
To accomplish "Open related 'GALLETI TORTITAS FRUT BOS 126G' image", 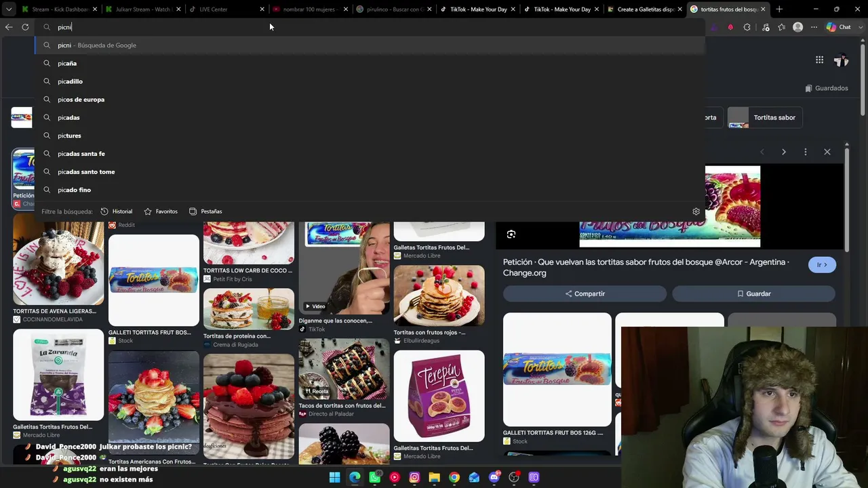I will click(x=557, y=369).
